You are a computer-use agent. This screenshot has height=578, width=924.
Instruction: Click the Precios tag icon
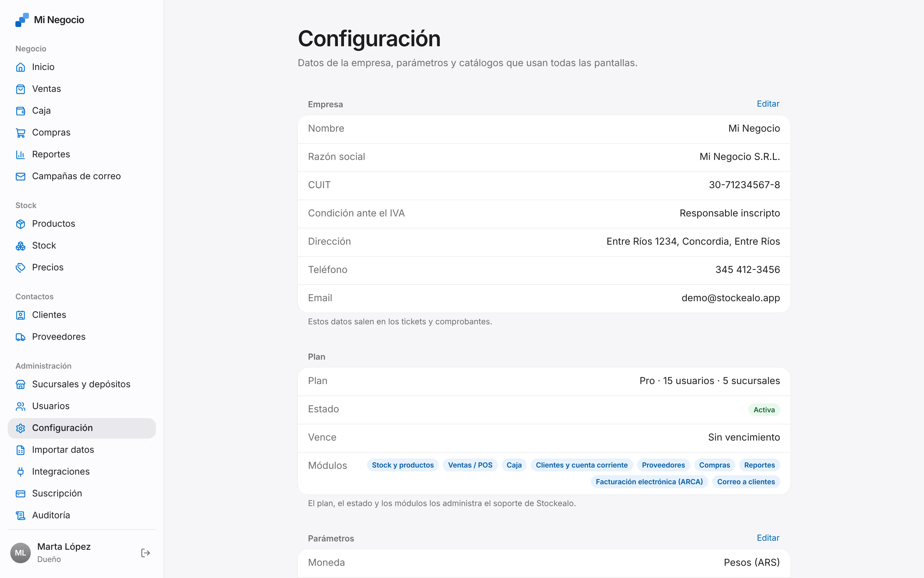coord(21,267)
